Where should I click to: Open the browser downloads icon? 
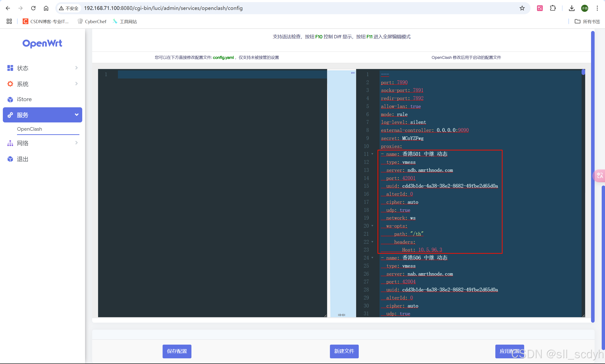572,8
